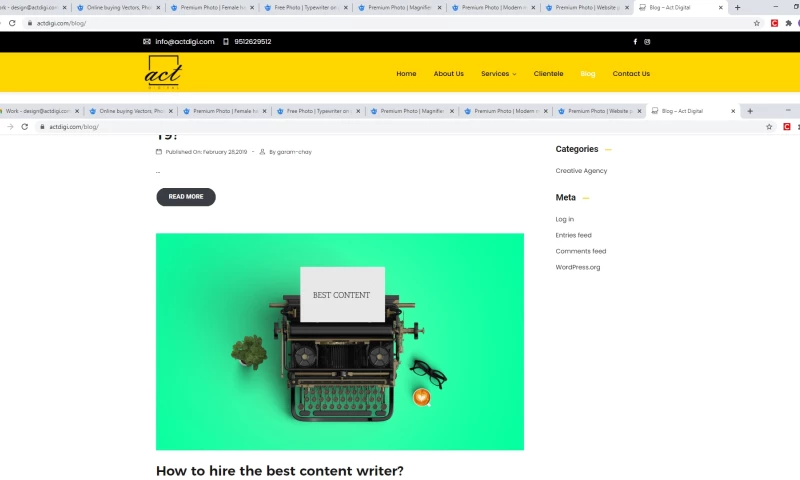The height and width of the screenshot is (480, 800).
Task: Click the Facebook icon in the top black bar
Action: coord(635,42)
